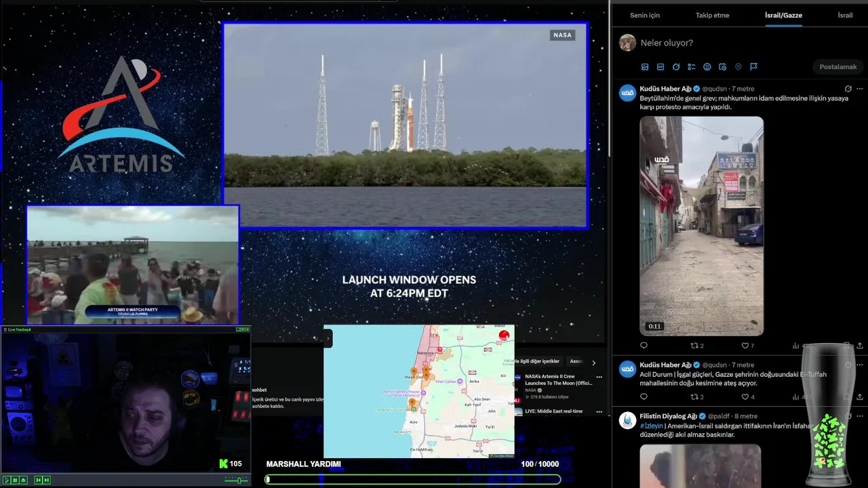Click the NASA launch pad video feed
This screenshot has height=488, width=868.
[x=405, y=125]
